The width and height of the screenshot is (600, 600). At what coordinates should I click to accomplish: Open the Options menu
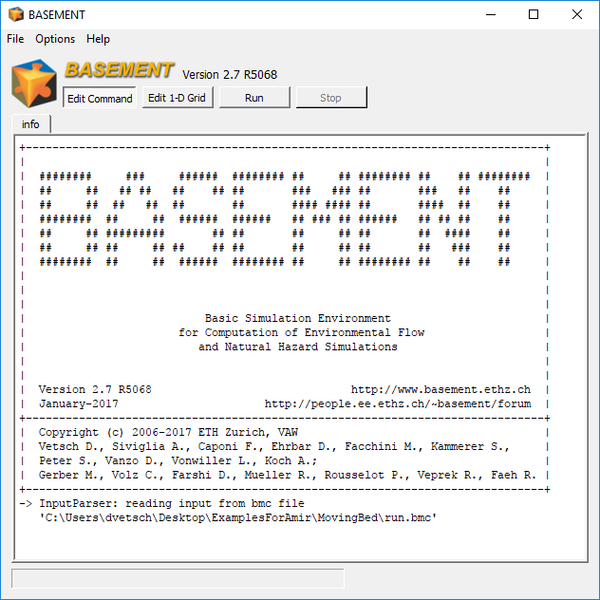point(55,39)
